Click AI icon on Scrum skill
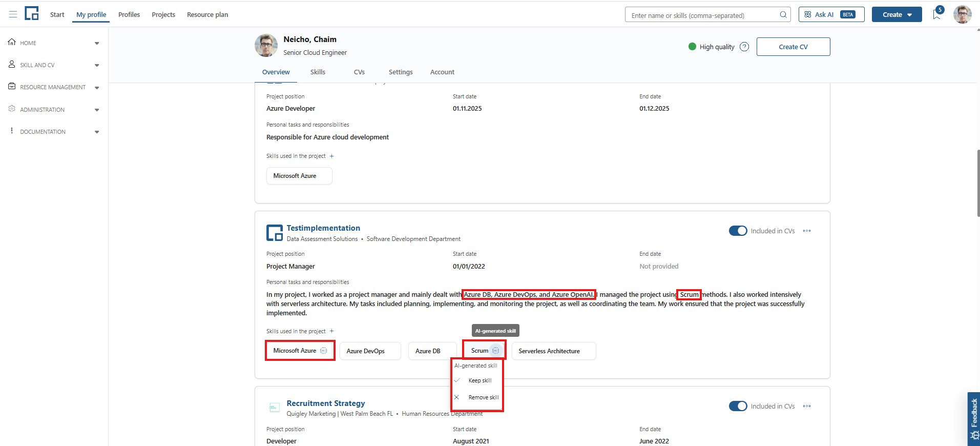 pyautogui.click(x=495, y=351)
